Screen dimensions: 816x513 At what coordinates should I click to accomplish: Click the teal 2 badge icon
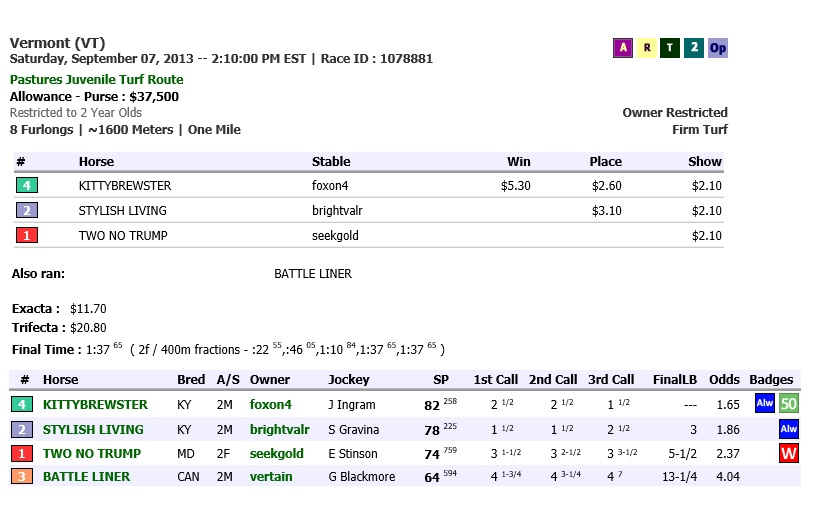pyautogui.click(x=694, y=47)
